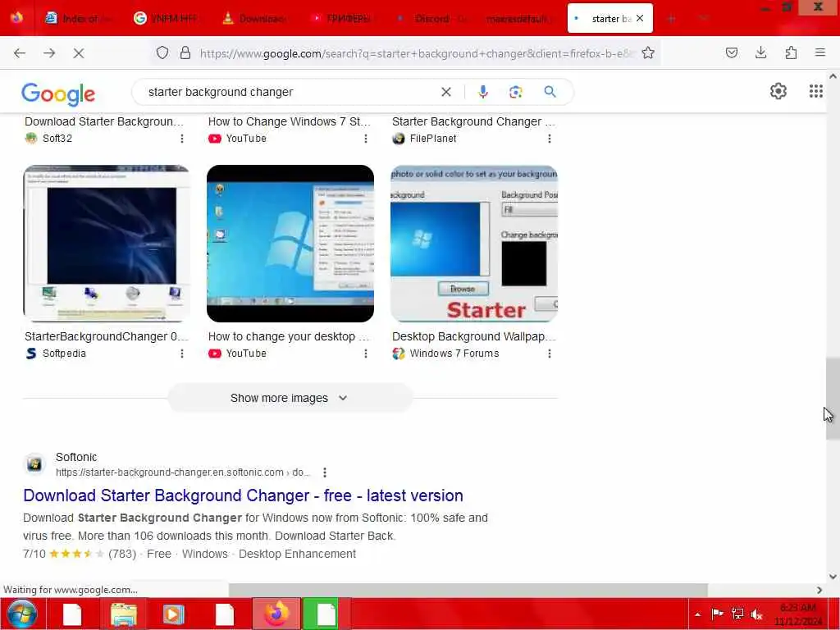Open the YouTube desktop video thumbnail
Viewport: 840px width, 630px height.
[290, 244]
